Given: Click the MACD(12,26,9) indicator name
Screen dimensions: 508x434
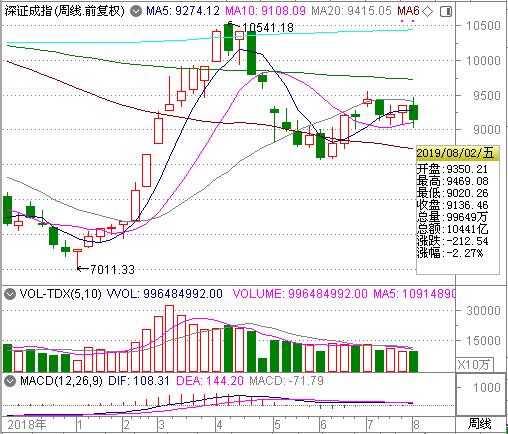Looking at the screenshot, I should [61, 381].
